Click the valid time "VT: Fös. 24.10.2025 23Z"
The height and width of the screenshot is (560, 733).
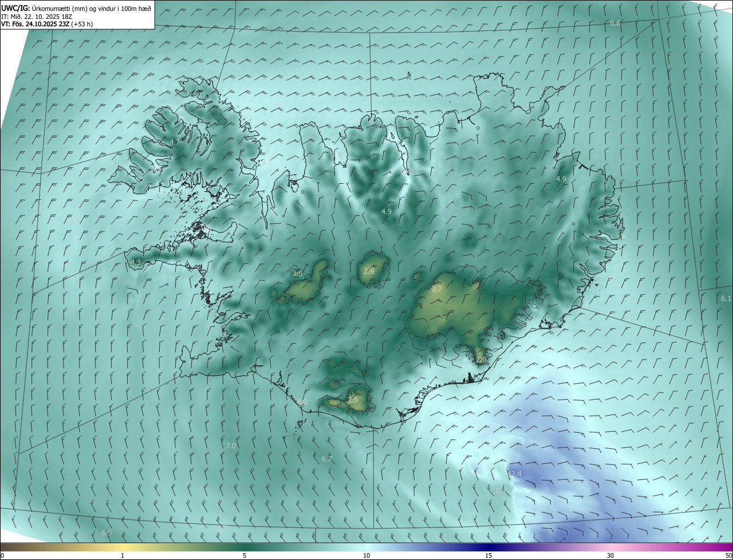click(x=36, y=24)
